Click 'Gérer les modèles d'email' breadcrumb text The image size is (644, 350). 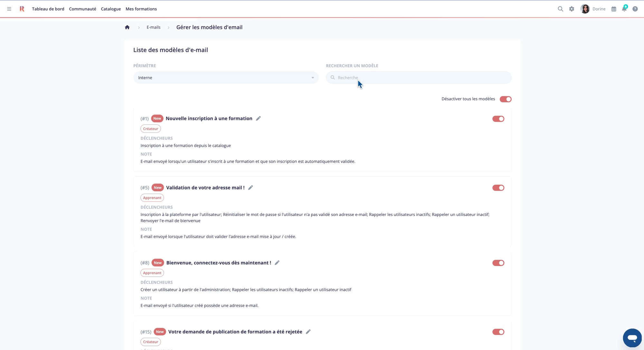tap(209, 27)
